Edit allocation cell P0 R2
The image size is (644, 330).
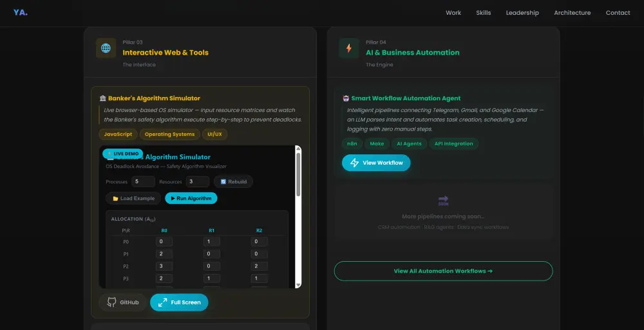(x=259, y=242)
